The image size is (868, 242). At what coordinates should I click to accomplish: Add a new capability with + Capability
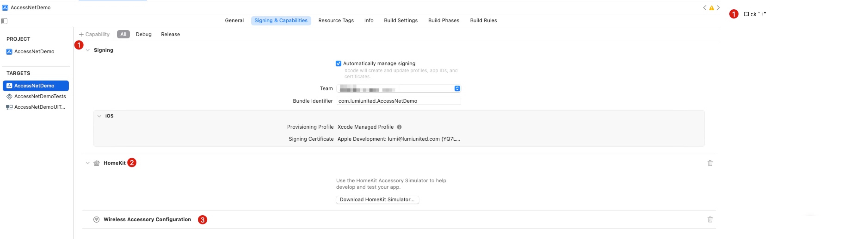tap(94, 34)
